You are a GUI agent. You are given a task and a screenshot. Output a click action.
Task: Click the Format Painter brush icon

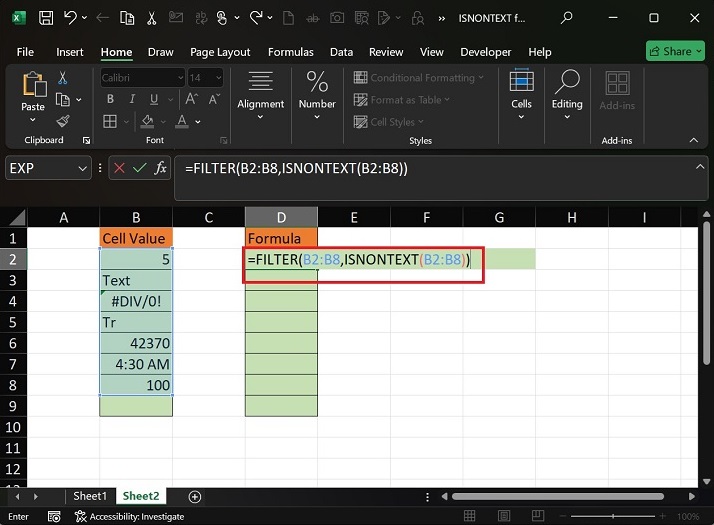point(63,121)
